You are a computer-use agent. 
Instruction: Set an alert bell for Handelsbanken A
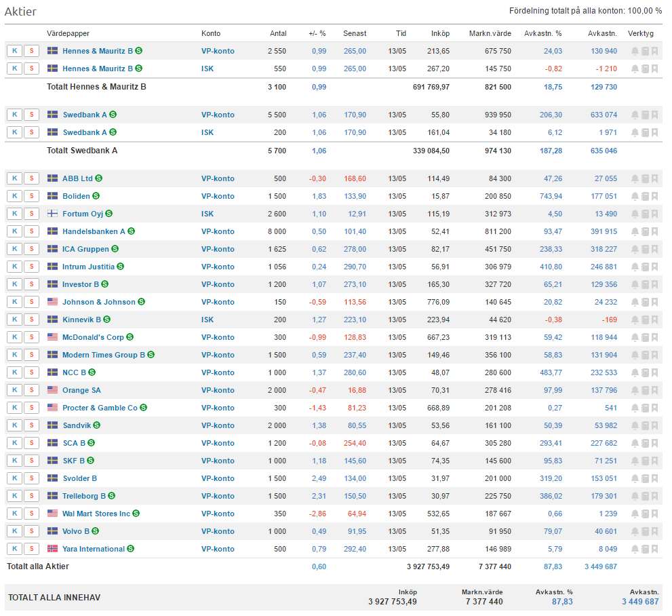coord(635,231)
